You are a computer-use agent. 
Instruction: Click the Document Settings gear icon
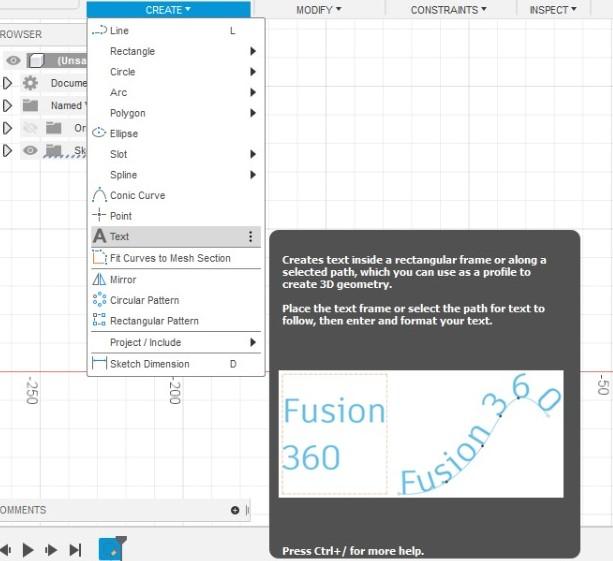30,83
